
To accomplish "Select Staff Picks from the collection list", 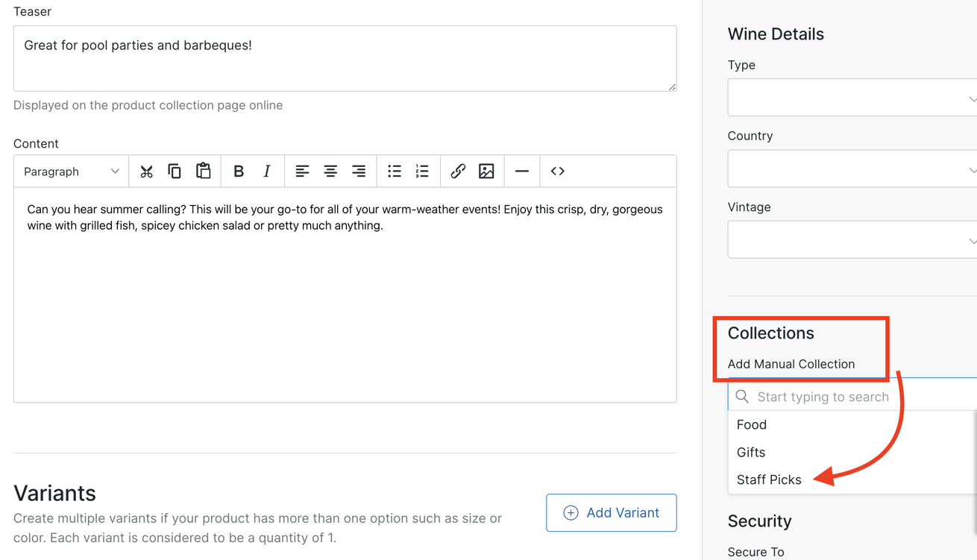I will click(x=769, y=479).
